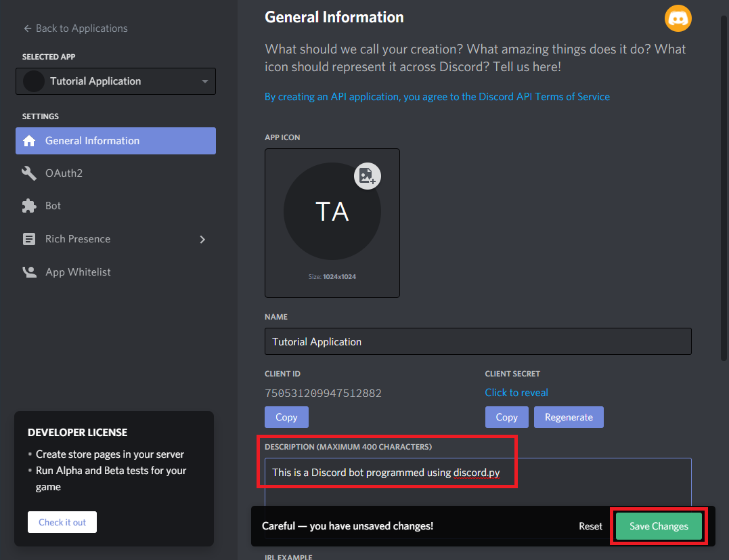
Task: Reset the unsaved changes
Action: [590, 526]
